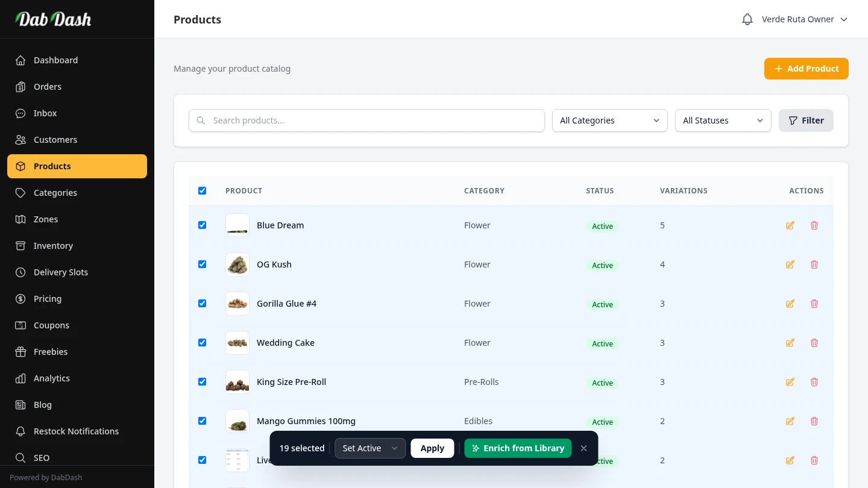The width and height of the screenshot is (868, 488).
Task: Expand the All Statuses dropdown
Action: [x=723, y=120]
